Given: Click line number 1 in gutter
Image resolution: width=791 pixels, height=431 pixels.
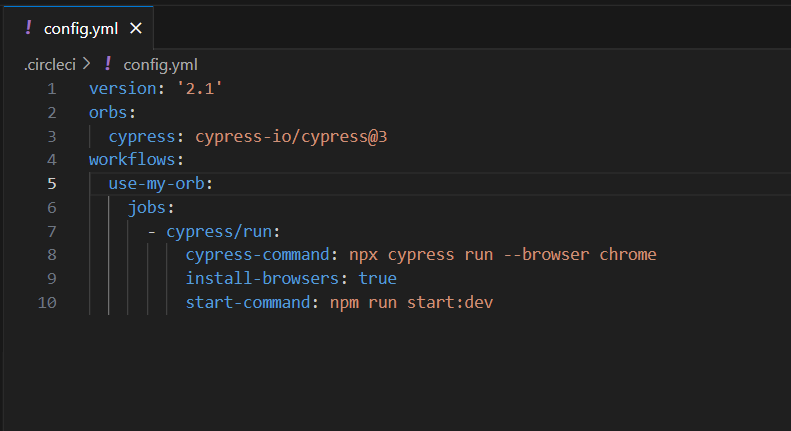Looking at the screenshot, I should pyautogui.click(x=51, y=89).
